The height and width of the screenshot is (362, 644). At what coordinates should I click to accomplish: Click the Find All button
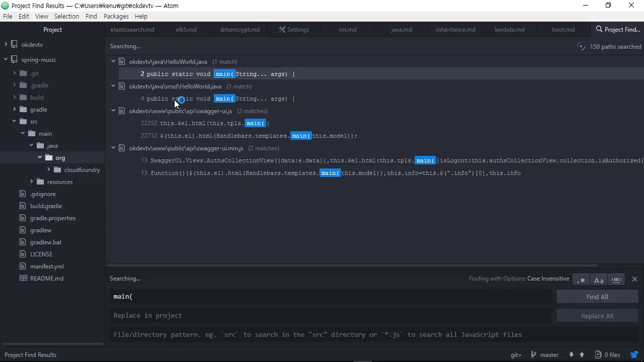[x=597, y=297]
